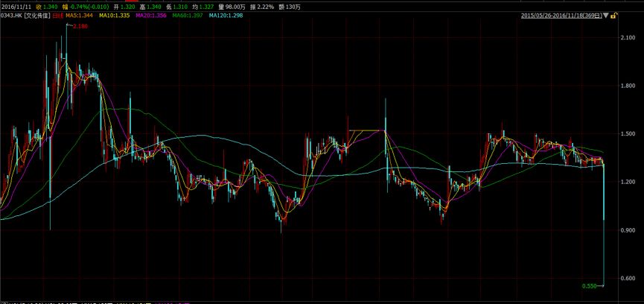Select the MA120:1.298 indicator label
This screenshot has width=644, height=304.
click(x=226, y=15)
